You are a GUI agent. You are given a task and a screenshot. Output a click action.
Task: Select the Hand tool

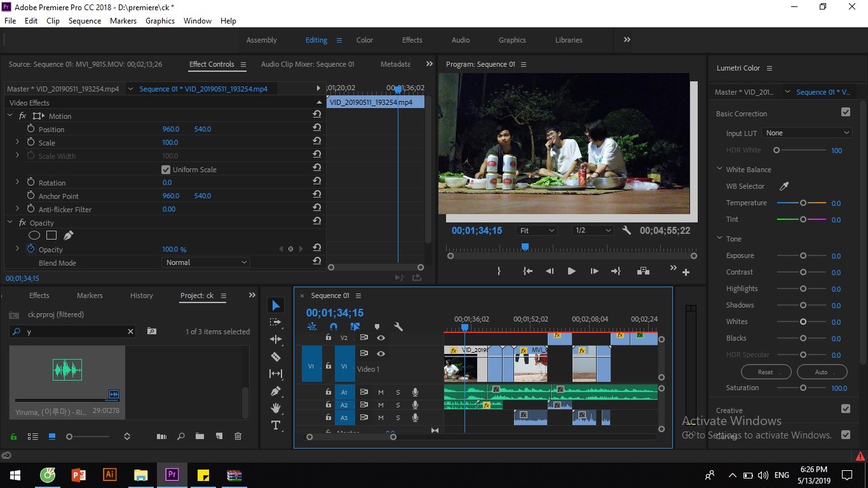(x=276, y=408)
